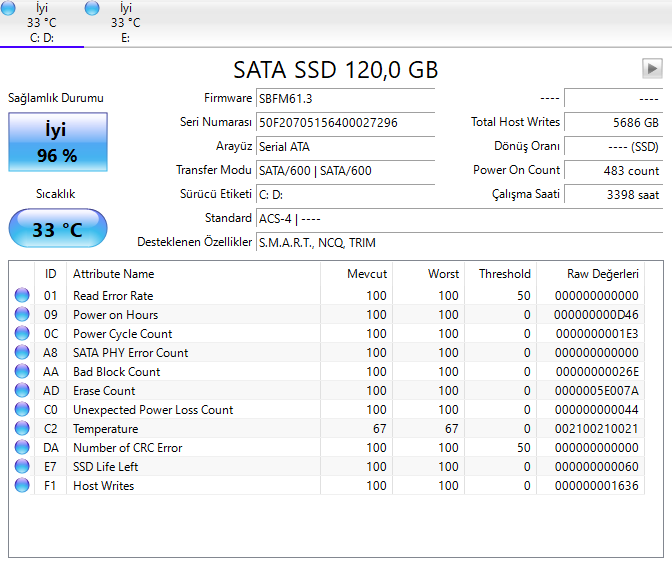672x566 pixels.
Task: Click raw value 000000001636
Action: click(597, 486)
